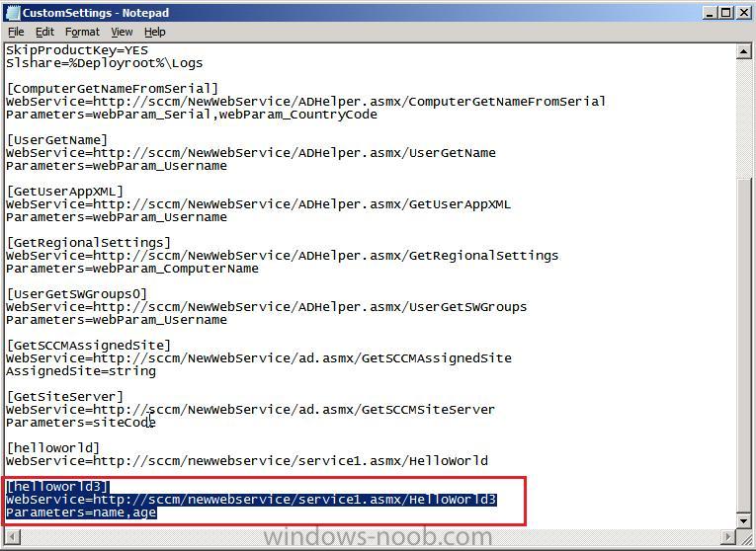Click the vertical scrollbar thumb
The image size is (756, 551).
(743, 345)
